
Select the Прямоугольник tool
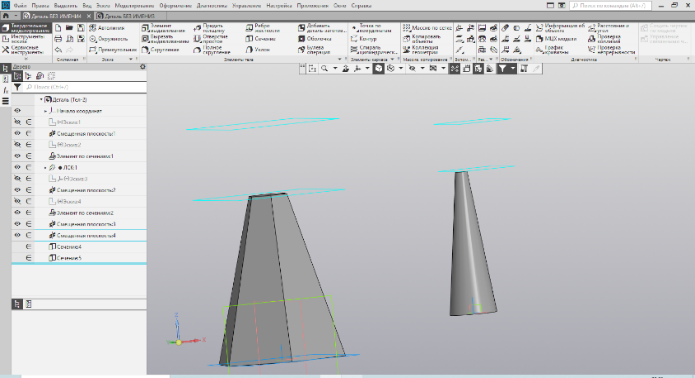(x=113, y=50)
